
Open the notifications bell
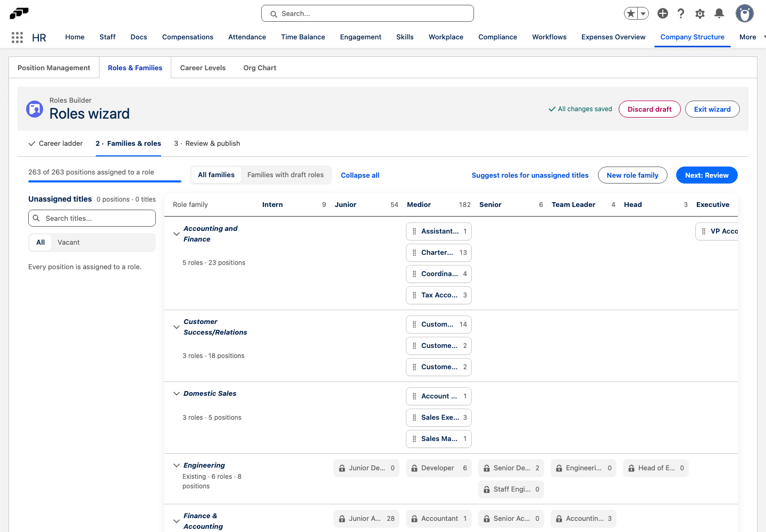tap(719, 13)
